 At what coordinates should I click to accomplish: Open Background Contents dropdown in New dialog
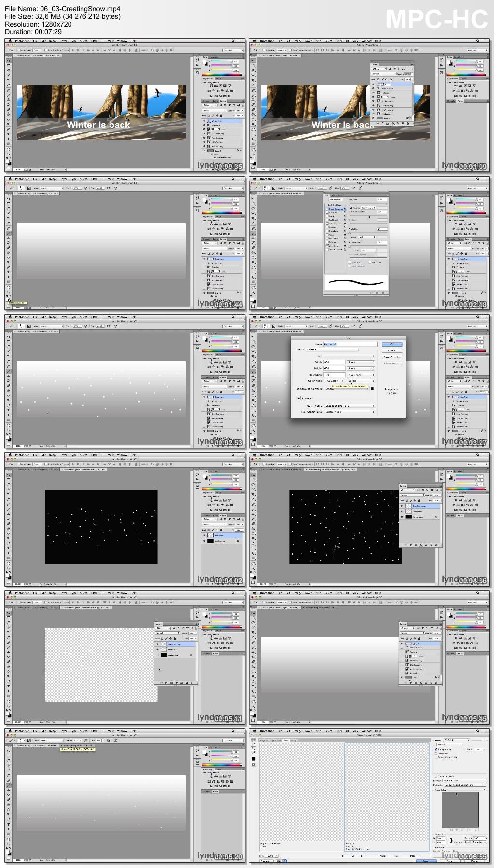tap(346, 389)
